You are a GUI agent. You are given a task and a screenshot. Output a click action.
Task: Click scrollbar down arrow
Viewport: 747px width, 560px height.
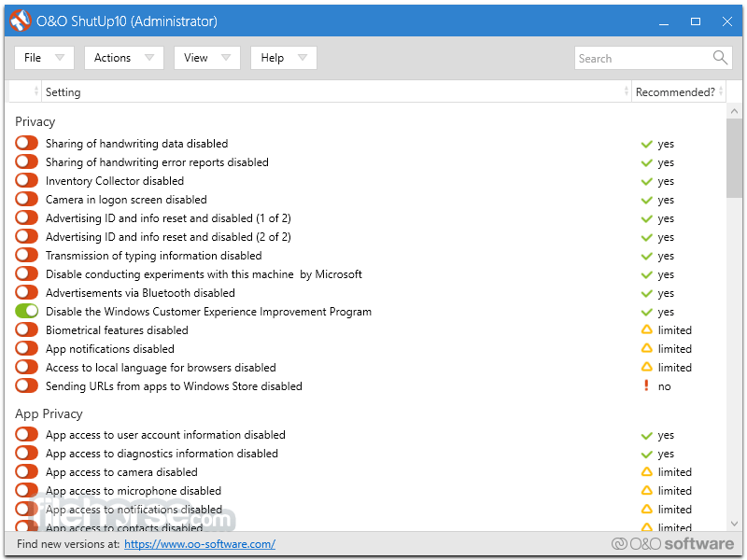734,524
